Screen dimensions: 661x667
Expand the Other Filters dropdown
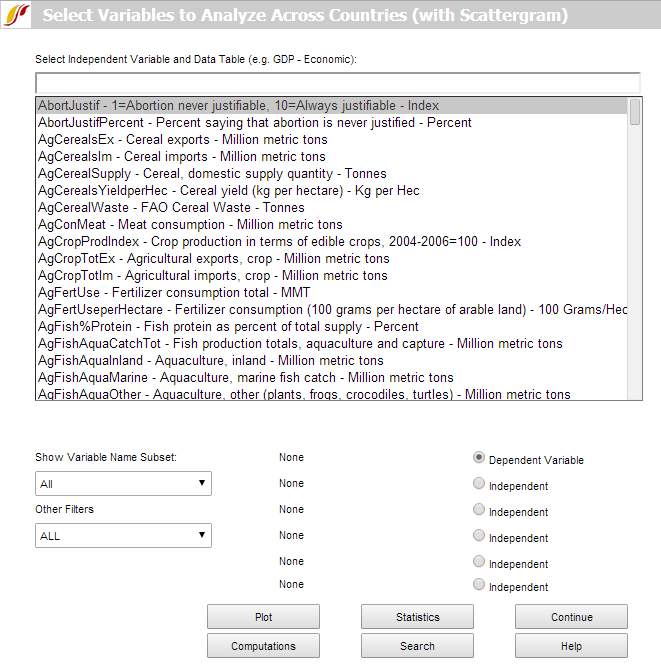pos(123,536)
